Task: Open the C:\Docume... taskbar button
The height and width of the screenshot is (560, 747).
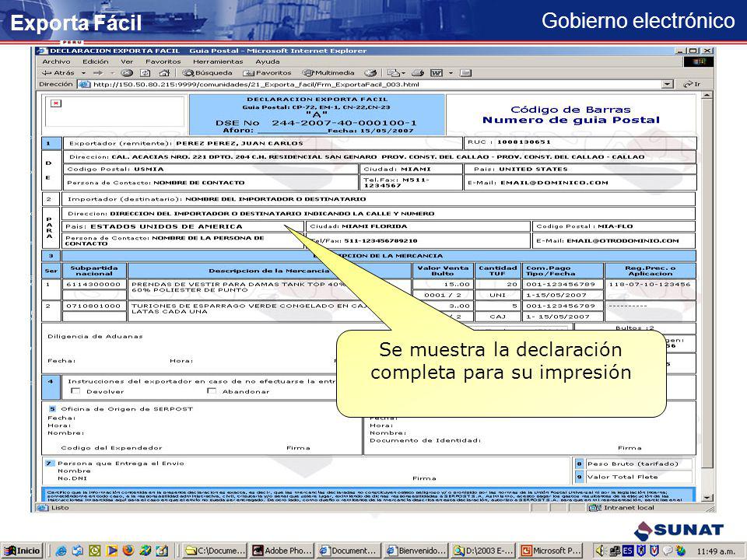Action: (x=216, y=551)
